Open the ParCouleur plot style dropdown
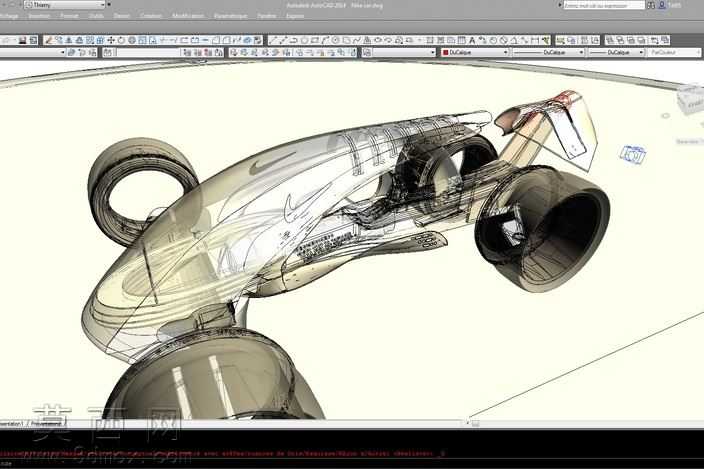This screenshot has height=469, width=704. pos(673,53)
